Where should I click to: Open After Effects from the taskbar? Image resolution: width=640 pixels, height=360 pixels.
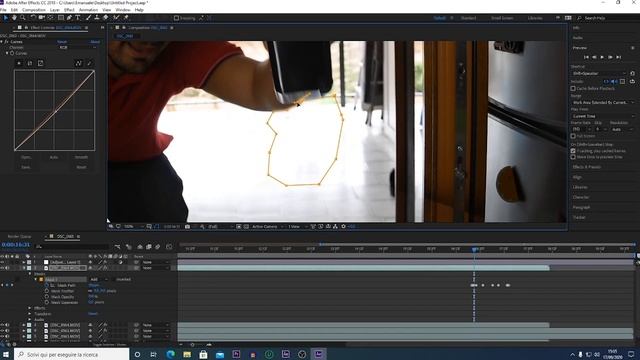[x=318, y=354]
